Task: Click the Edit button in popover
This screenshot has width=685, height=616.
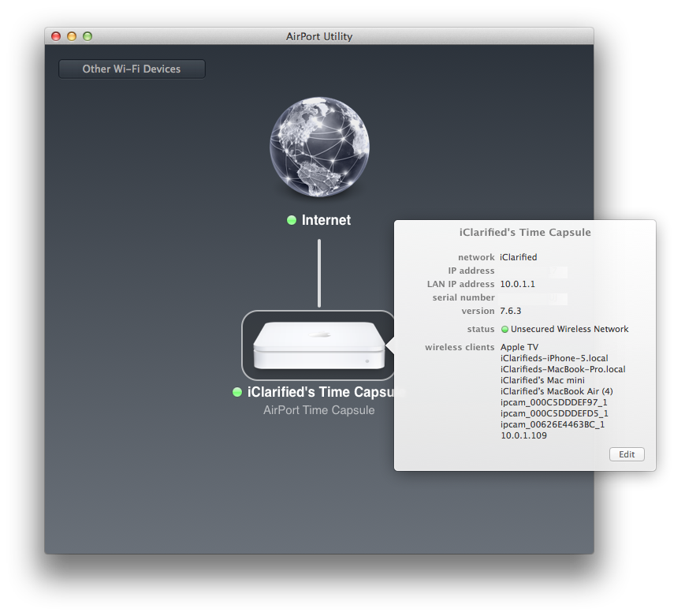Action: (x=627, y=454)
